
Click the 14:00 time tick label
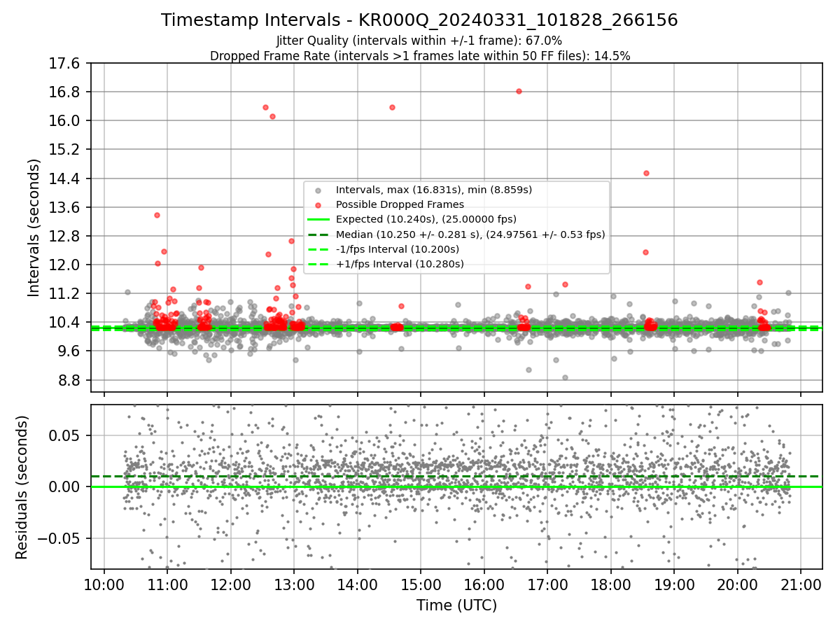tap(358, 584)
